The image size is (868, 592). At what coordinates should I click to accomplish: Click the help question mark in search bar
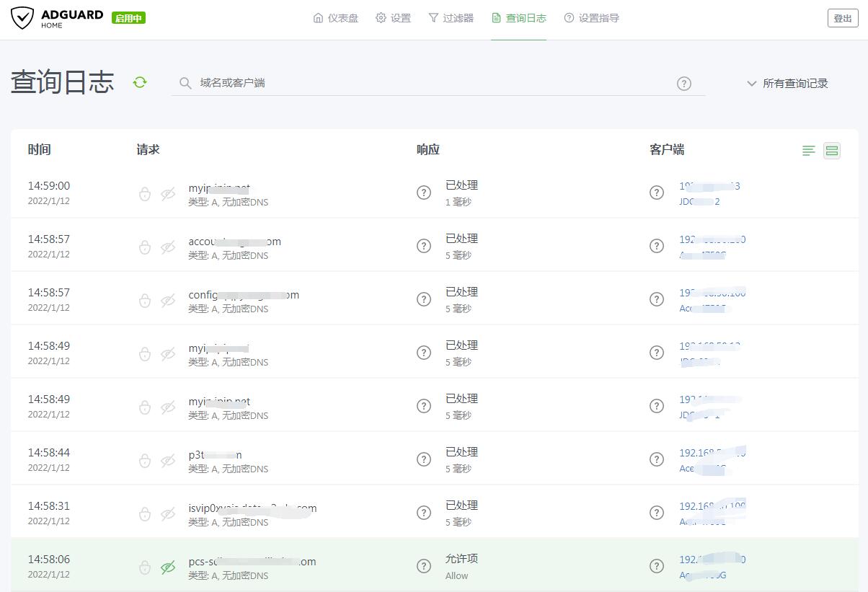(683, 84)
